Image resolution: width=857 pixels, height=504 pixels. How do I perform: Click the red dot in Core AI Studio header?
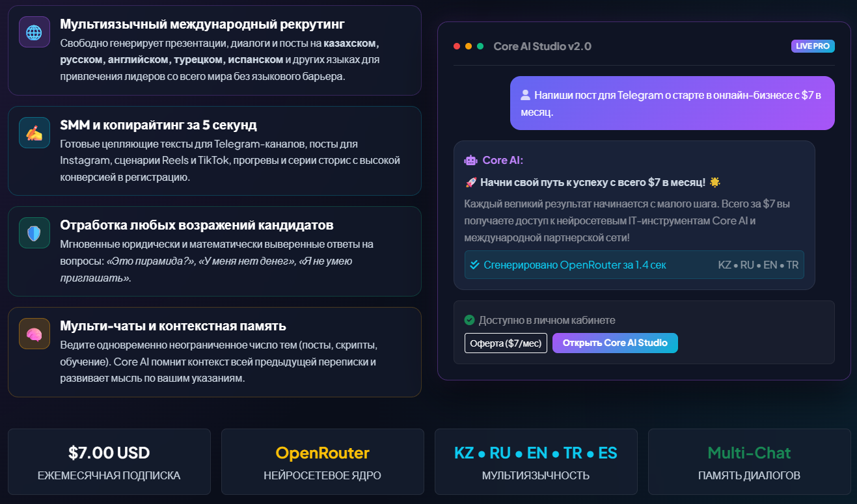click(457, 46)
